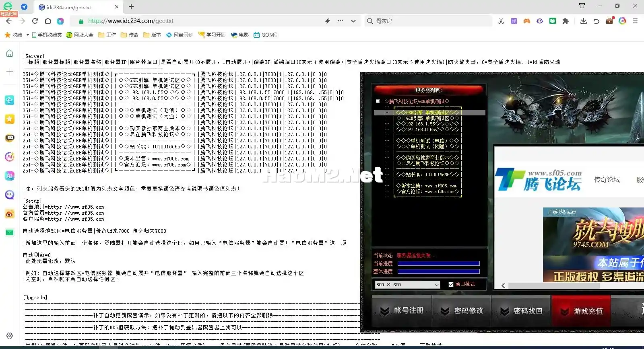
Task: Open the downloads arrow icon
Action: pyautogui.click(x=584, y=21)
